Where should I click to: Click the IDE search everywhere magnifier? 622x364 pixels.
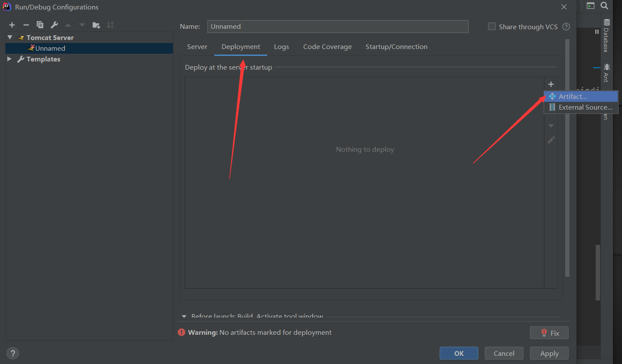point(604,6)
